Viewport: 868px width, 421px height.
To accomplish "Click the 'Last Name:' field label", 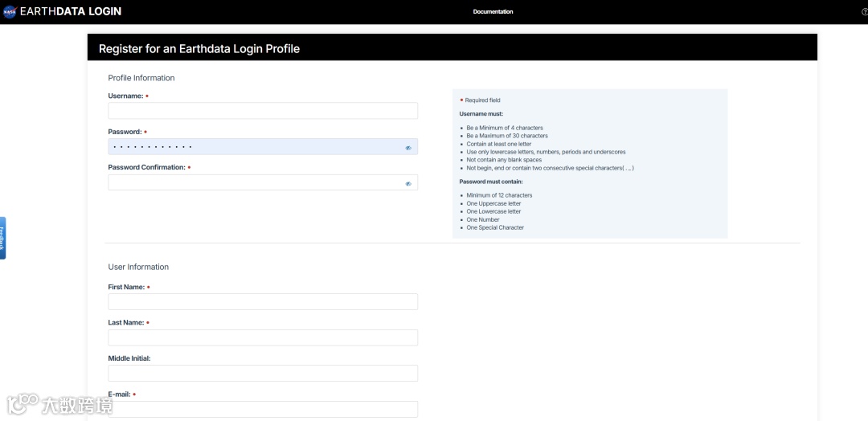I will pos(126,322).
